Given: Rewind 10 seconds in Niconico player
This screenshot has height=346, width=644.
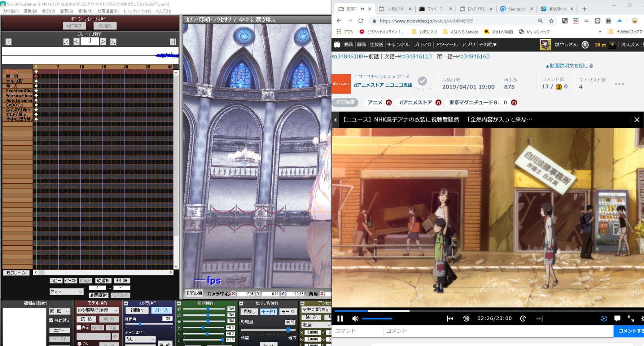Looking at the screenshot, I should point(466,318).
